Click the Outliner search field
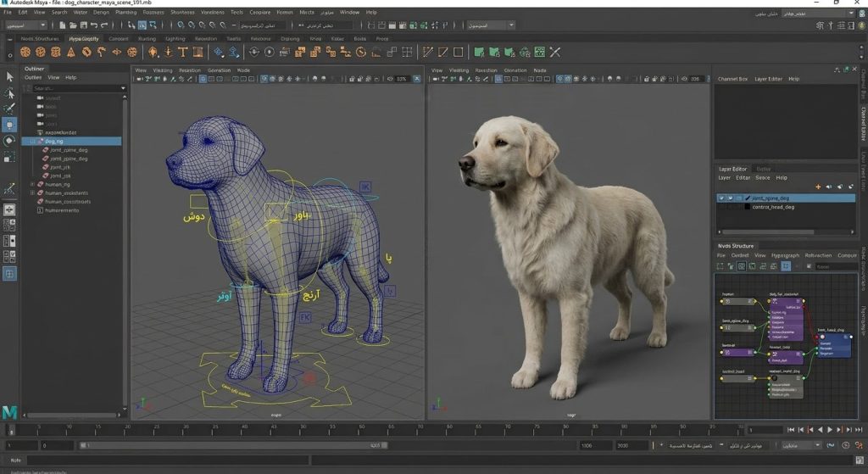Image resolution: width=868 pixels, height=474 pixels. [x=75, y=88]
